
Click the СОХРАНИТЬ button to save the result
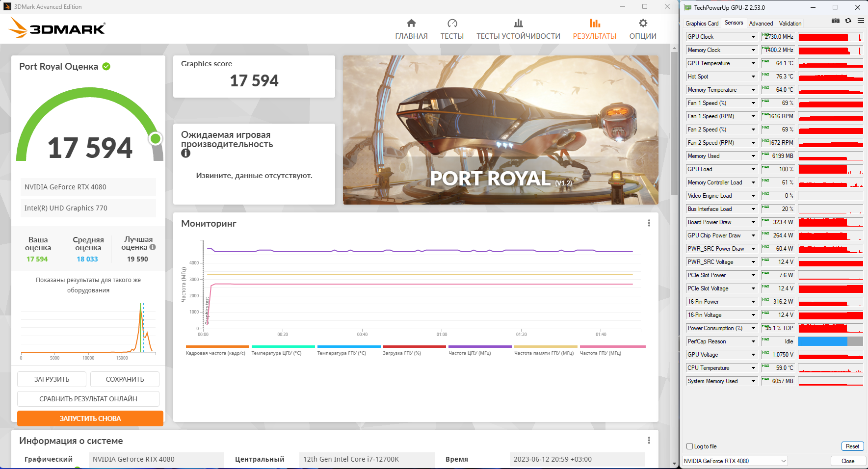click(125, 379)
